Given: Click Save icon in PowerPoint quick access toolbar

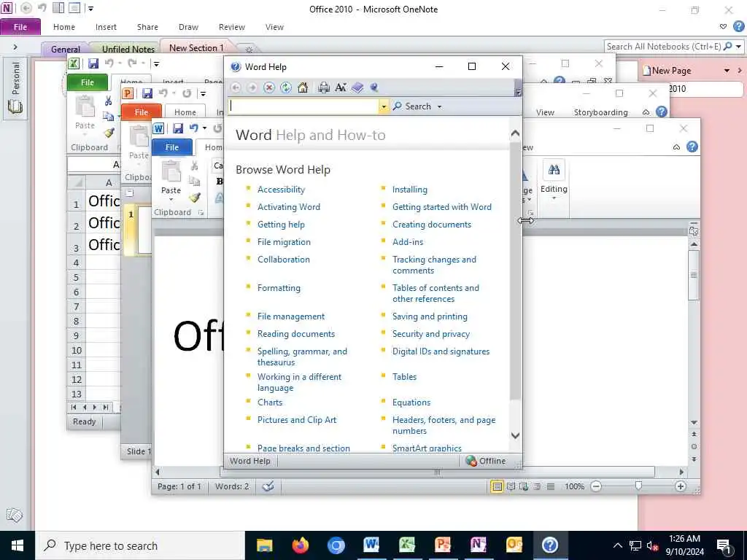Looking at the screenshot, I should click(x=147, y=93).
